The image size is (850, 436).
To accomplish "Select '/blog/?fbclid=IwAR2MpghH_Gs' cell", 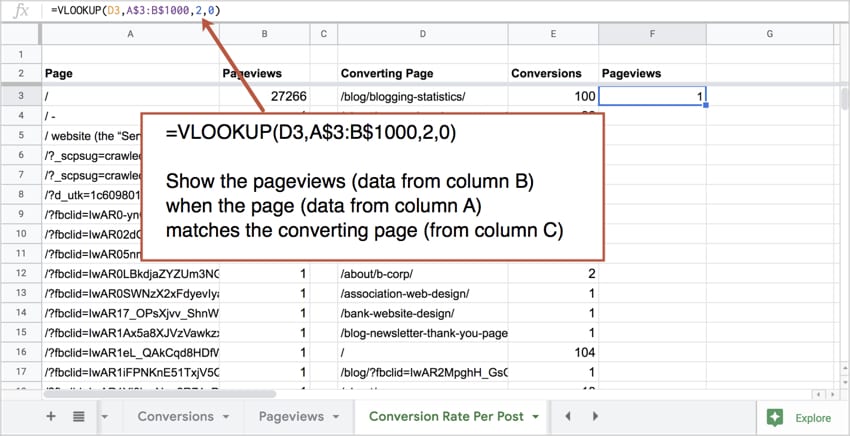I will 423,372.
